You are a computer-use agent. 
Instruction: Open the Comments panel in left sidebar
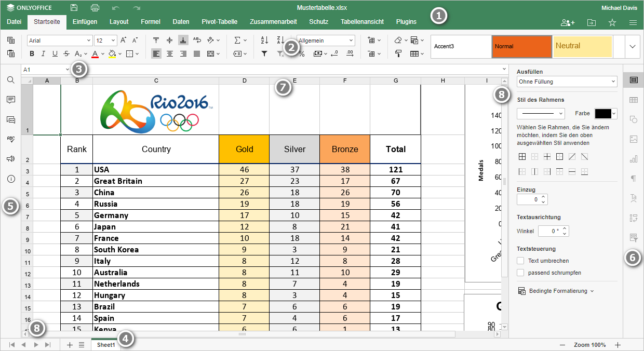coord(10,100)
